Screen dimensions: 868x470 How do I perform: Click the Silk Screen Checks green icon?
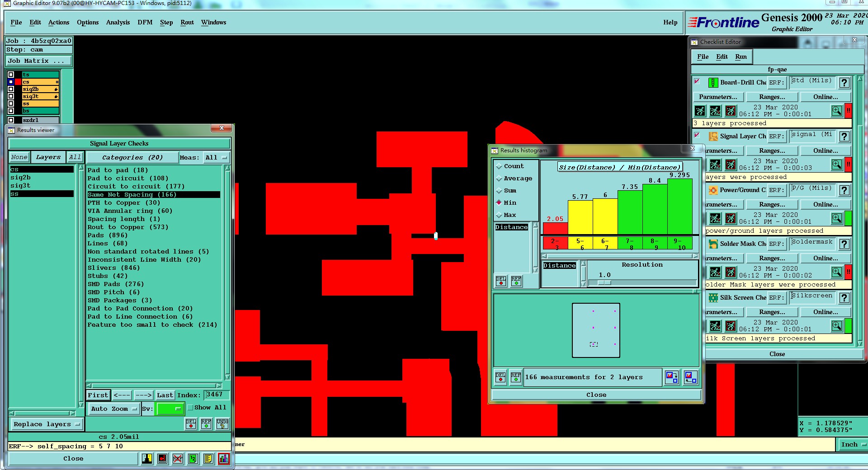click(x=713, y=298)
